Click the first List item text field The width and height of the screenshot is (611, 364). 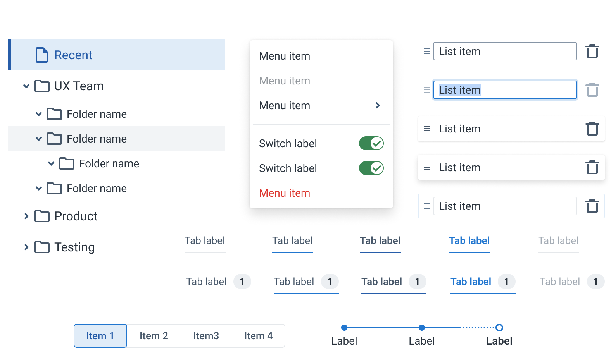pos(505,51)
